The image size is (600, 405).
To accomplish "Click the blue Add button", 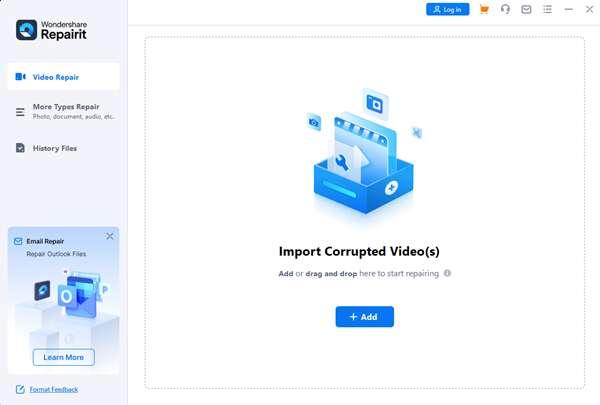I will click(364, 316).
